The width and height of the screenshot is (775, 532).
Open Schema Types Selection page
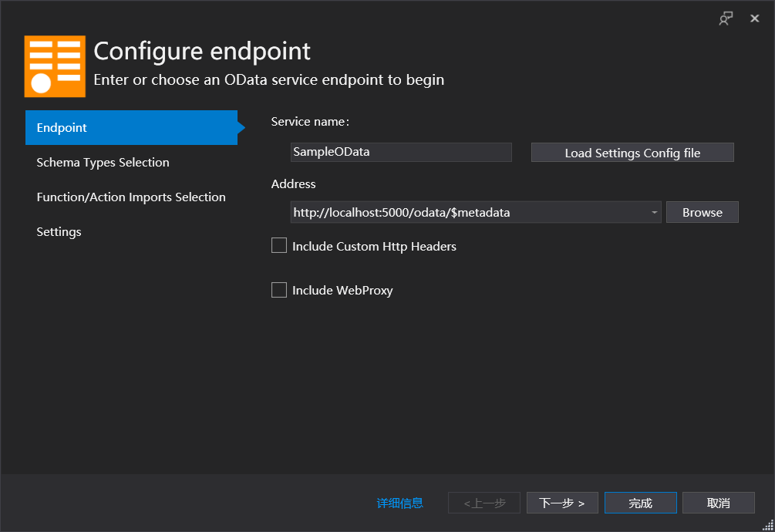tap(103, 163)
